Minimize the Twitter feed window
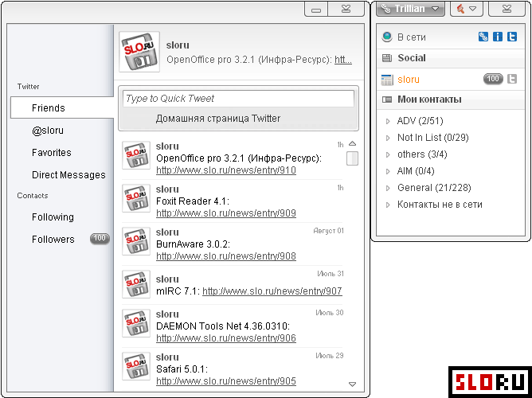This screenshot has width=532, height=398. coord(316,9)
